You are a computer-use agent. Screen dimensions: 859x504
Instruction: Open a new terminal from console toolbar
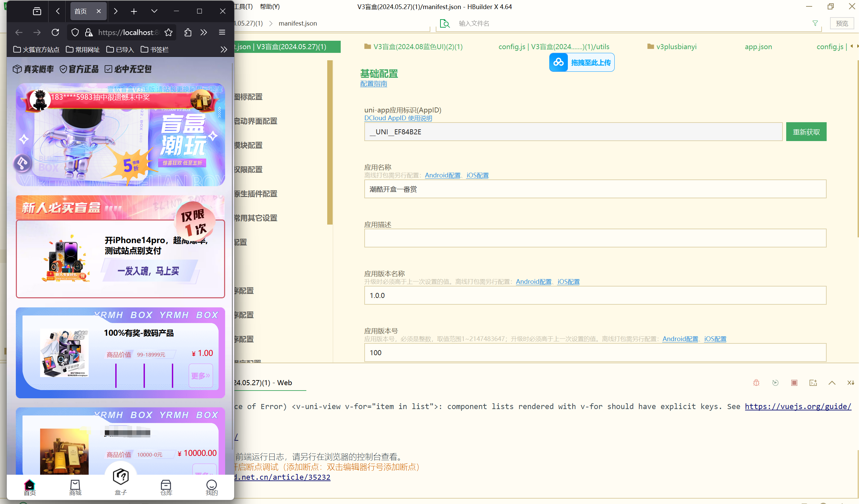(x=813, y=383)
